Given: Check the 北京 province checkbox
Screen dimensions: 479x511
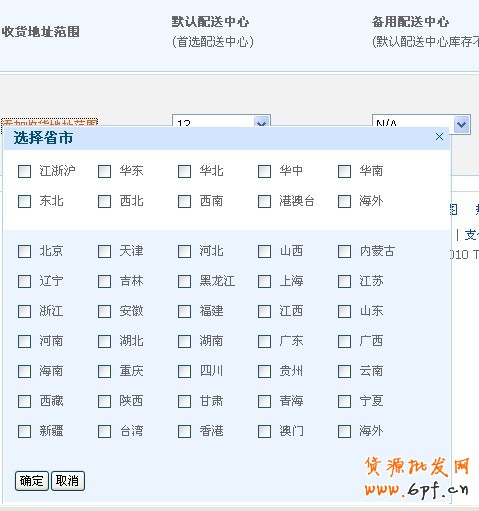Looking at the screenshot, I should (24, 251).
